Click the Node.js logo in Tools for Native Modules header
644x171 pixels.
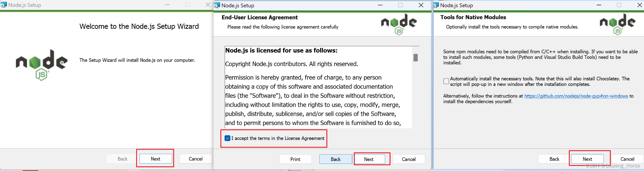(x=617, y=24)
